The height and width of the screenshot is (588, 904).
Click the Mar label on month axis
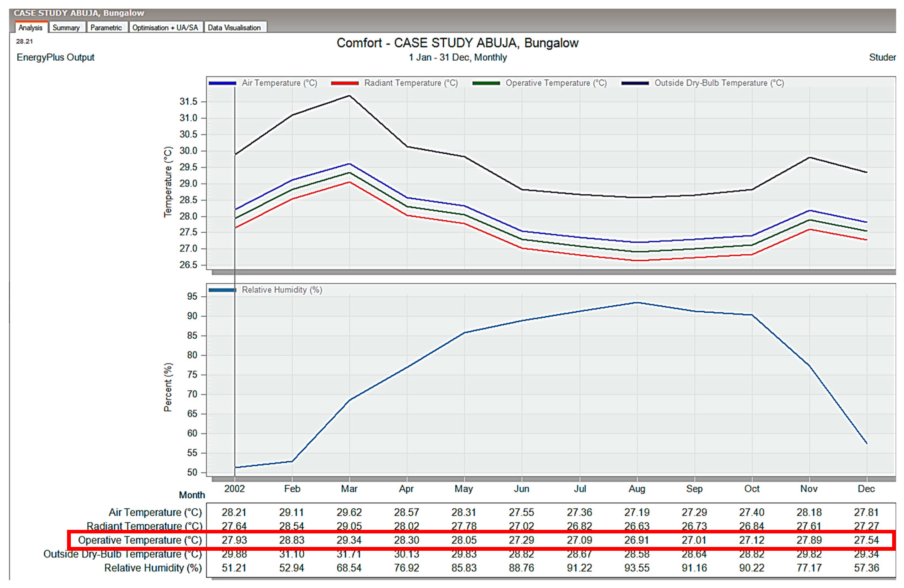point(349,488)
